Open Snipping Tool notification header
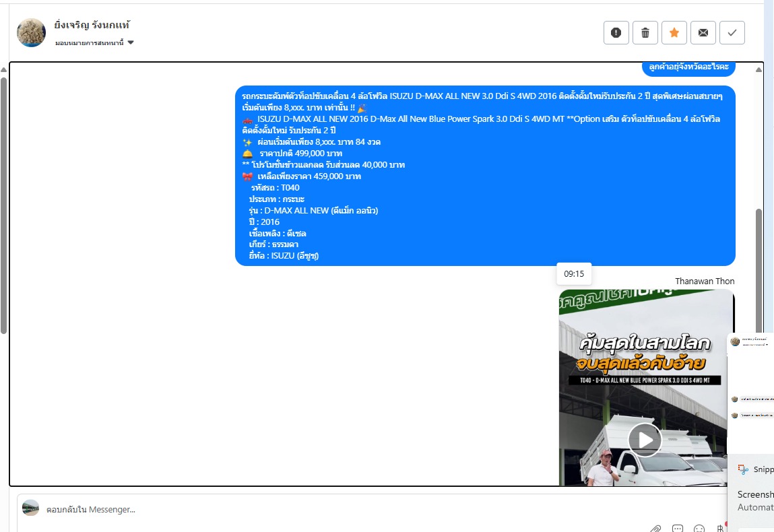The width and height of the screenshot is (774, 532). point(756,469)
